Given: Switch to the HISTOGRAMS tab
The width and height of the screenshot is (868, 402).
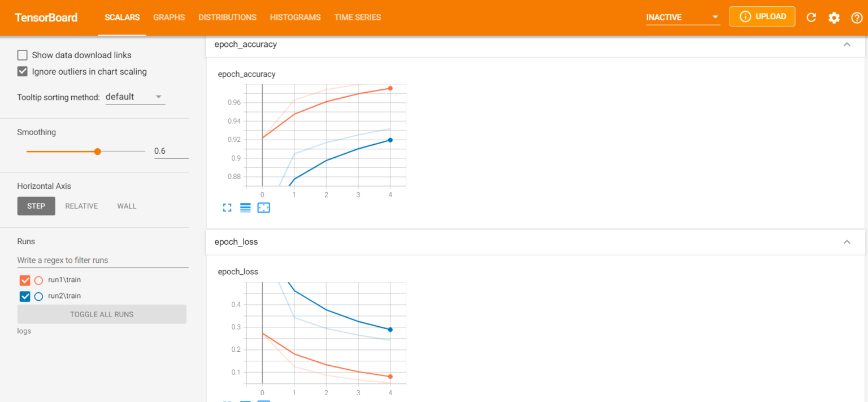Looking at the screenshot, I should [295, 18].
